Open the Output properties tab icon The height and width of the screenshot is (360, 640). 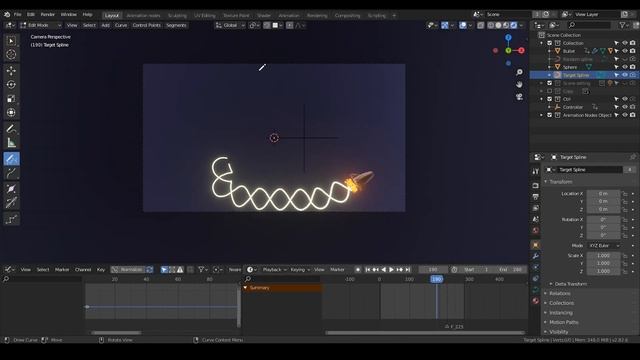tap(536, 197)
